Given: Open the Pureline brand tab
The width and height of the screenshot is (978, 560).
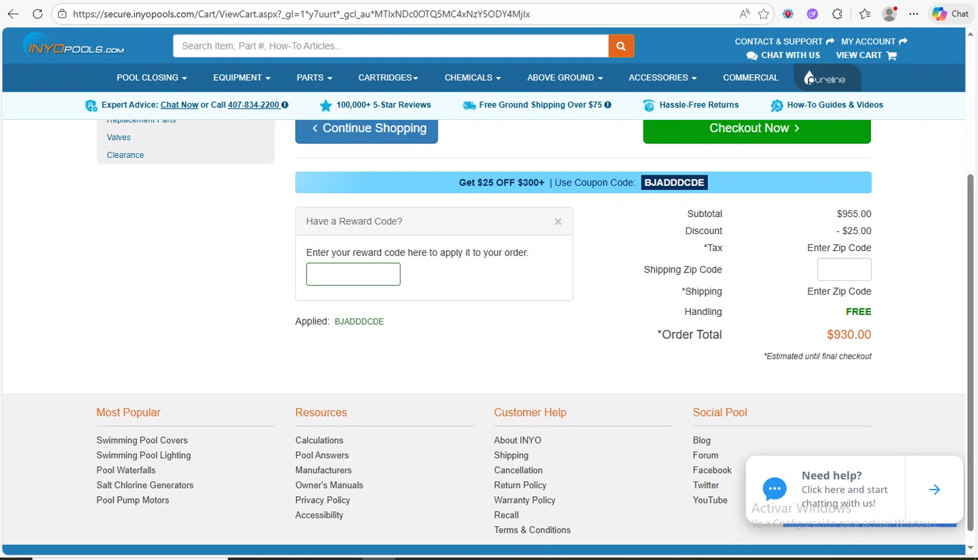Looking at the screenshot, I should pos(827,78).
